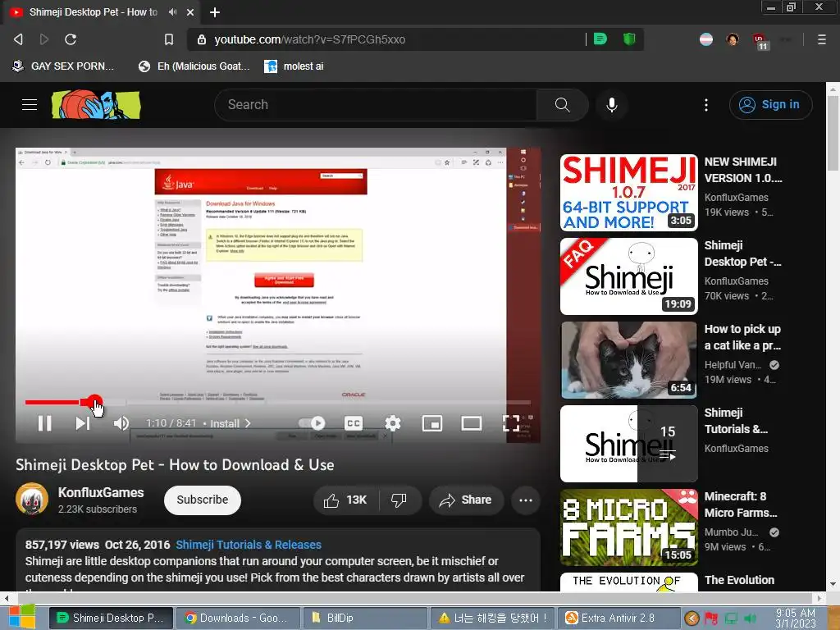Image resolution: width=840 pixels, height=630 pixels.
Task: Open BillDip taskbar window
Action: pyautogui.click(x=365, y=619)
